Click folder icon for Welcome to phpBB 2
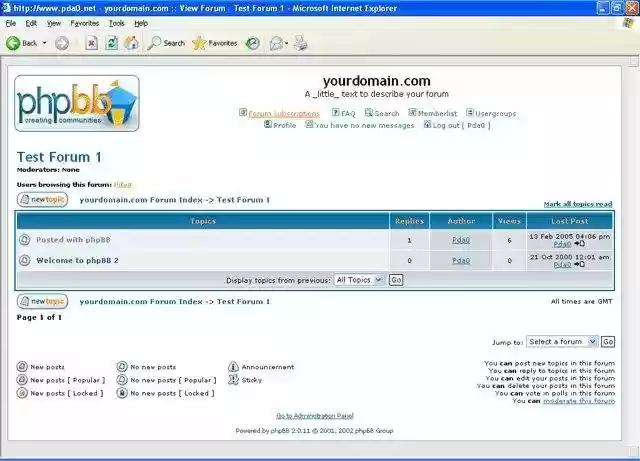 [24, 260]
